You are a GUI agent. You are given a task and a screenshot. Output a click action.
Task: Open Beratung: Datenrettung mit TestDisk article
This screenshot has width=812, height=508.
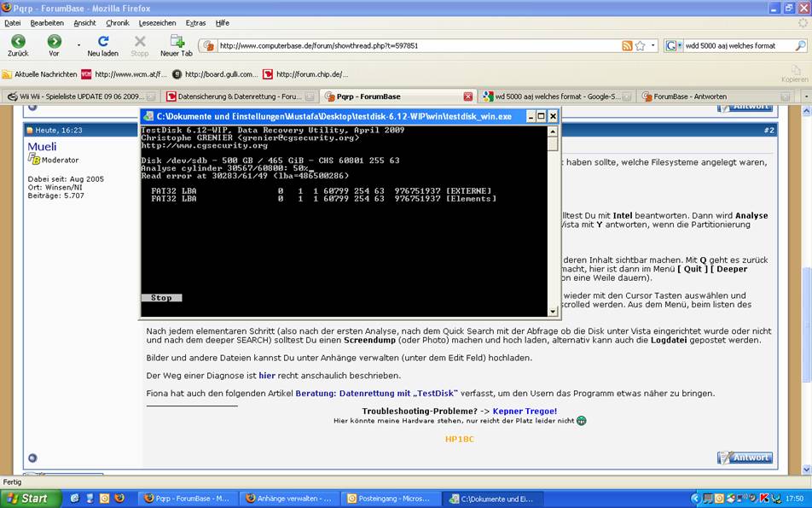pos(376,394)
